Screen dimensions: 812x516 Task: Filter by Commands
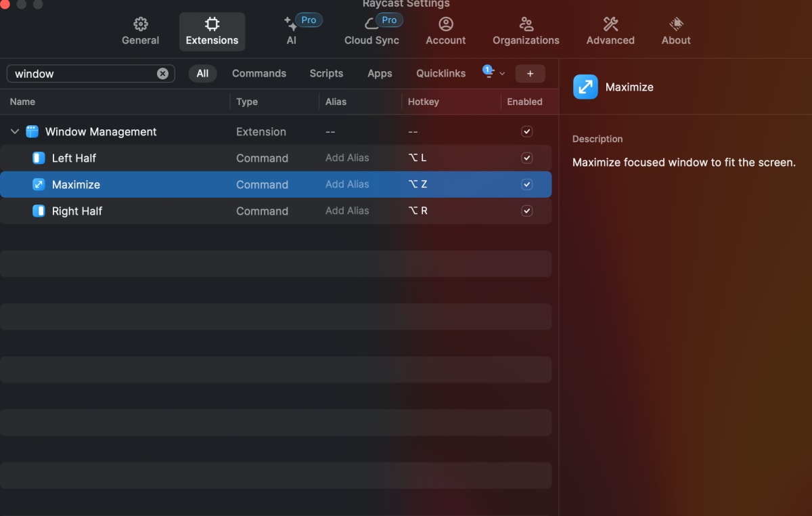[x=259, y=73]
